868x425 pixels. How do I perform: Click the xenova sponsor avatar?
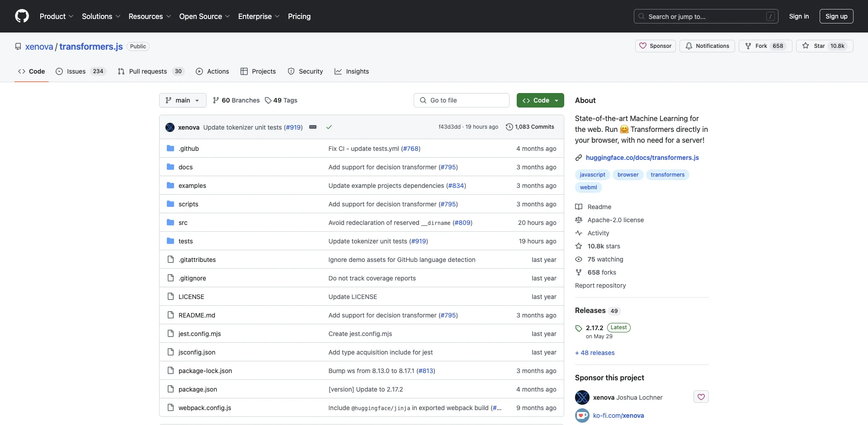point(582,397)
